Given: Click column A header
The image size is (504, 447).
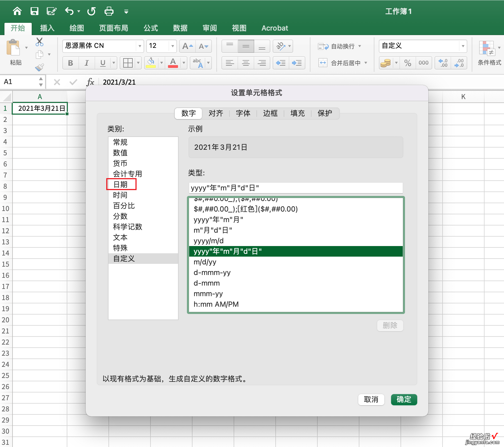Looking at the screenshot, I should (40, 97).
